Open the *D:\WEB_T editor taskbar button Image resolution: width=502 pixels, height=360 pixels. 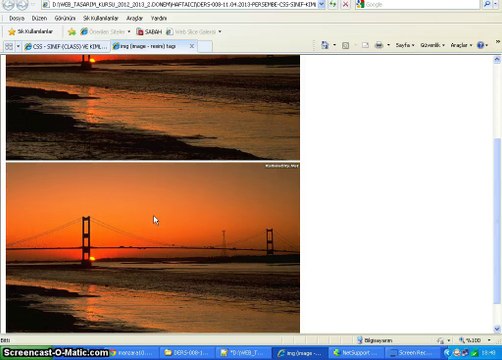point(244,353)
